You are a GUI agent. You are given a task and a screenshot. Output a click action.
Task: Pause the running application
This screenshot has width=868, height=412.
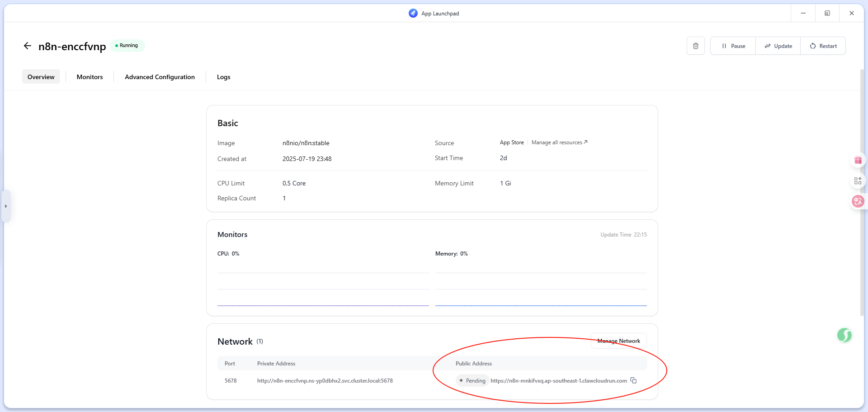(733, 46)
